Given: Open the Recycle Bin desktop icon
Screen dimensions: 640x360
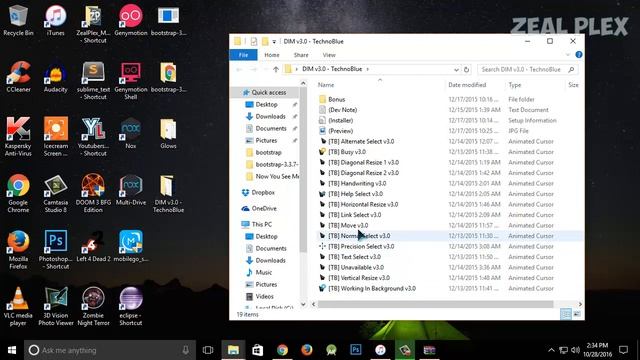Looking at the screenshot, I should tap(18, 20).
